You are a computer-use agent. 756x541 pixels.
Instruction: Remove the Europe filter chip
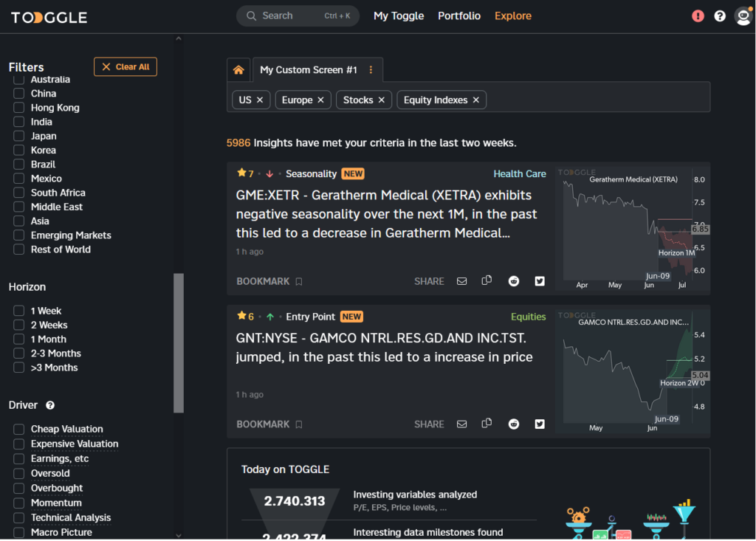click(320, 100)
